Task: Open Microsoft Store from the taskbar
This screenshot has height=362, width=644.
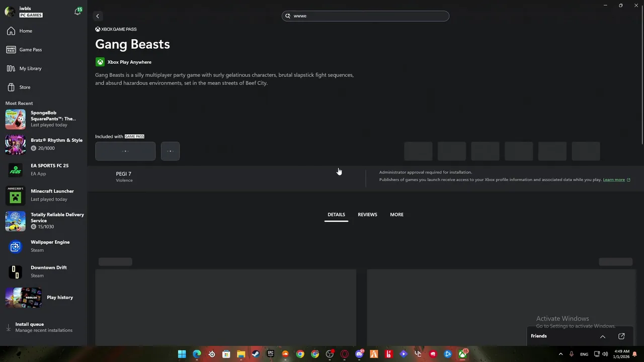Action: click(226, 354)
